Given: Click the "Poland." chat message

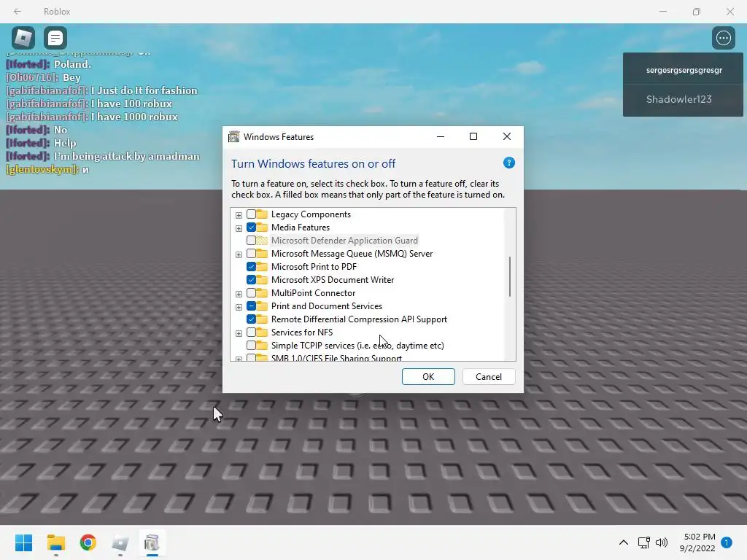Looking at the screenshot, I should click(x=72, y=64).
